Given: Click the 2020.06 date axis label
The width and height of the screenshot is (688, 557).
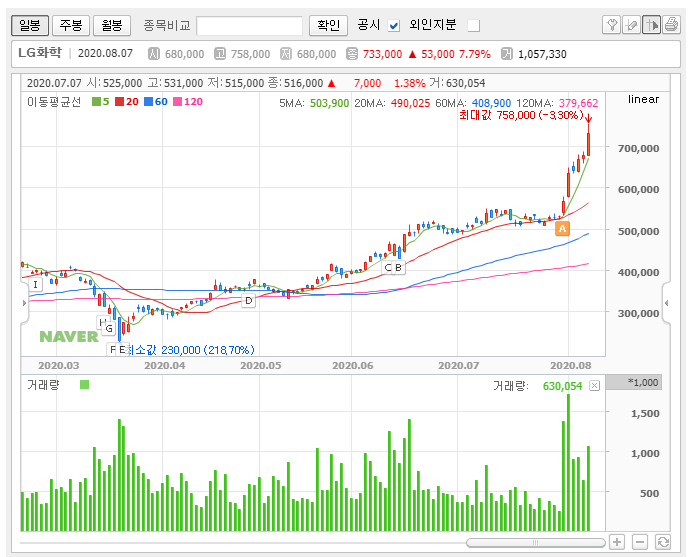Looking at the screenshot, I should point(352,365).
